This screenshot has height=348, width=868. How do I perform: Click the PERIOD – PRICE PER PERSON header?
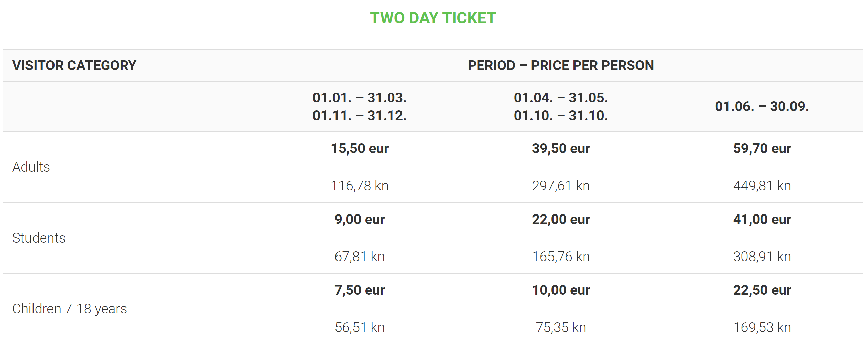pos(560,65)
